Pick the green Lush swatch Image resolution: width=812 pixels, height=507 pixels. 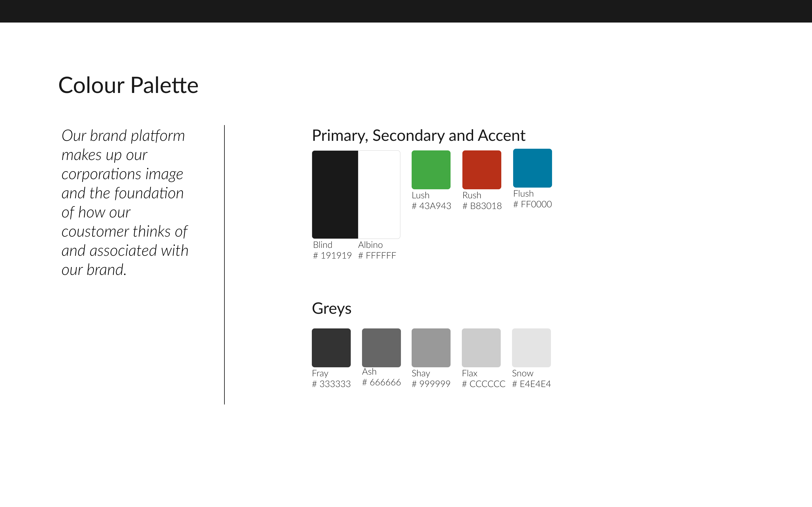click(431, 170)
